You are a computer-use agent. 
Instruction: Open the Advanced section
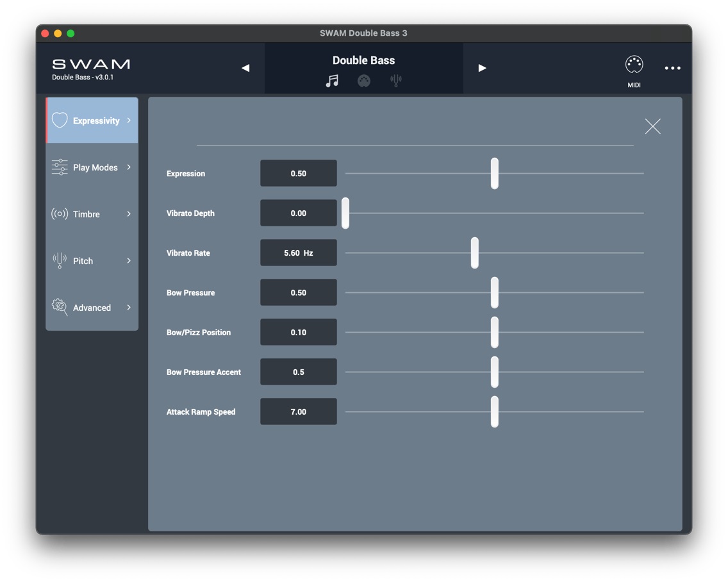click(x=92, y=307)
